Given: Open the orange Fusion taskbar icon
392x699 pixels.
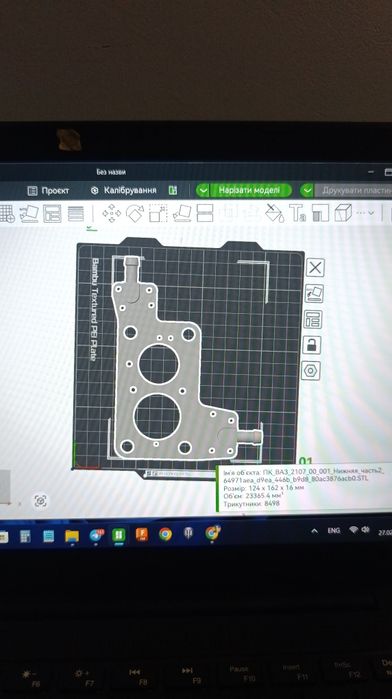Looking at the screenshot, I should (x=142, y=535).
